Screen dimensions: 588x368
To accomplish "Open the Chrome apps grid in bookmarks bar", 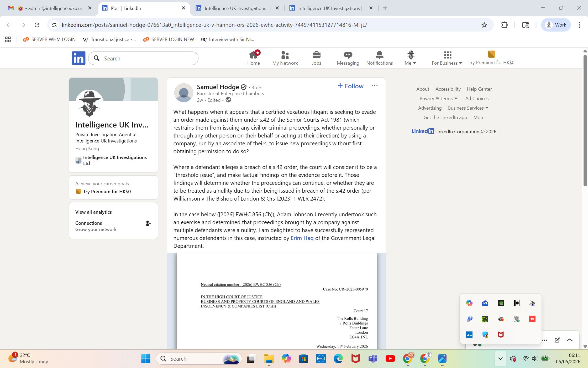I will [x=8, y=39].
